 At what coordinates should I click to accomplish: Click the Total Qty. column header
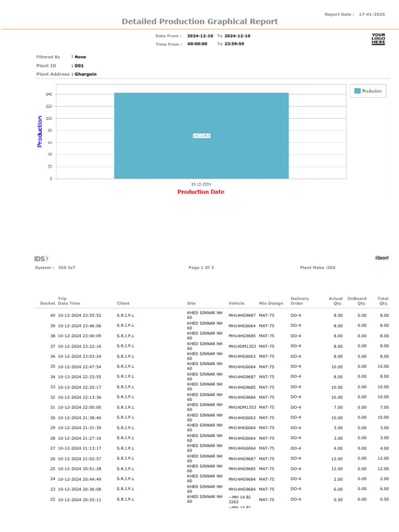point(383,301)
